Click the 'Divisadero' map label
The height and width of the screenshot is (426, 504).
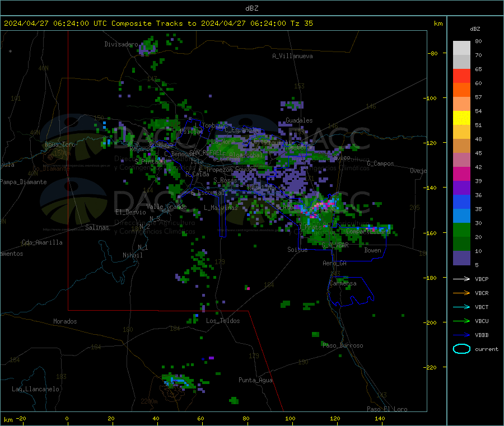coord(121,44)
